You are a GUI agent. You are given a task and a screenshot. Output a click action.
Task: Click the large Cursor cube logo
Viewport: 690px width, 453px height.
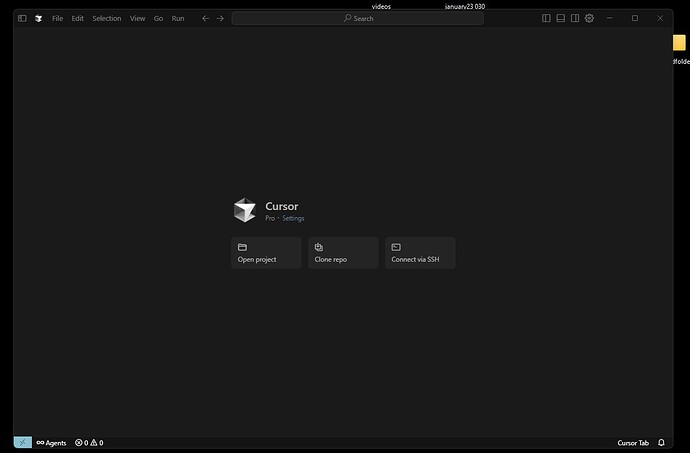(x=245, y=210)
